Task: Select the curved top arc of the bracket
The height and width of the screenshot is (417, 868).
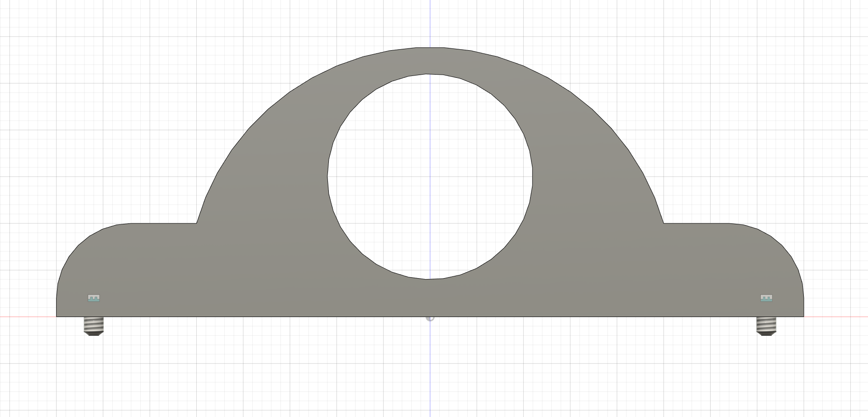Action: (x=429, y=47)
